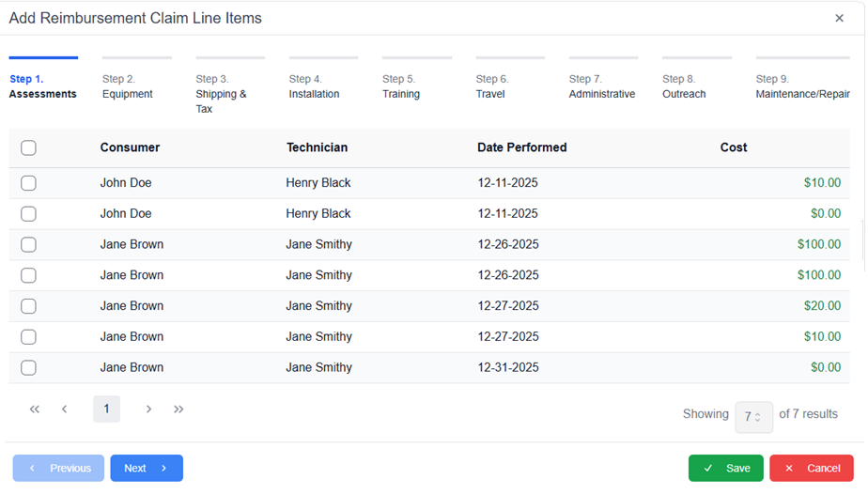The height and width of the screenshot is (494, 868).
Task: Check Jane Brown 12-31-2025 row
Action: pos(28,368)
